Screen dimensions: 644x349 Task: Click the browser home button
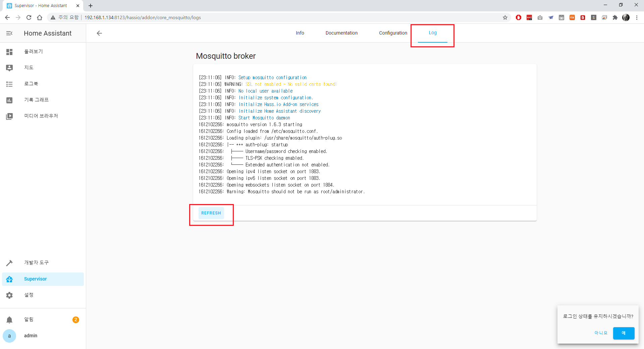(x=40, y=17)
